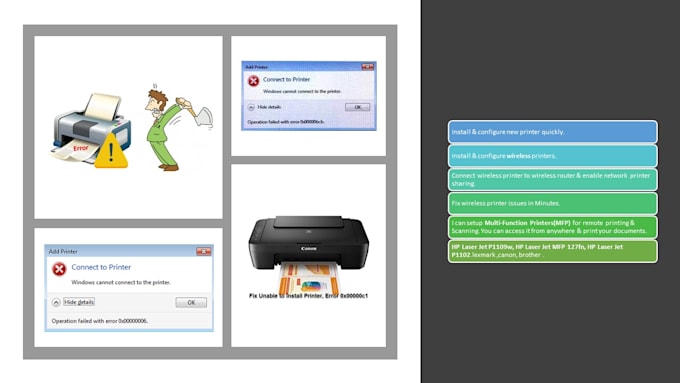Click the printer with Error paper illustration
Image resolution: width=680 pixels, height=383 pixels.
click(x=90, y=130)
